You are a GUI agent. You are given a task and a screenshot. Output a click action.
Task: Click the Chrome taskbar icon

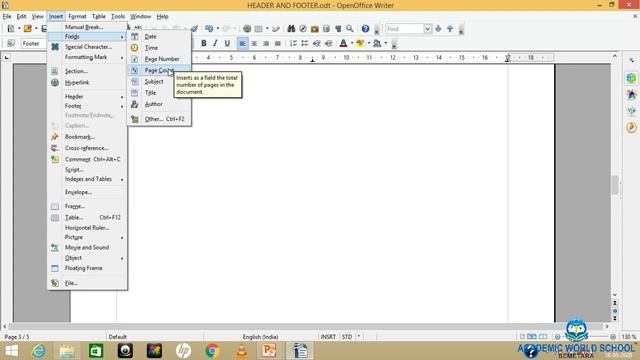point(212,351)
